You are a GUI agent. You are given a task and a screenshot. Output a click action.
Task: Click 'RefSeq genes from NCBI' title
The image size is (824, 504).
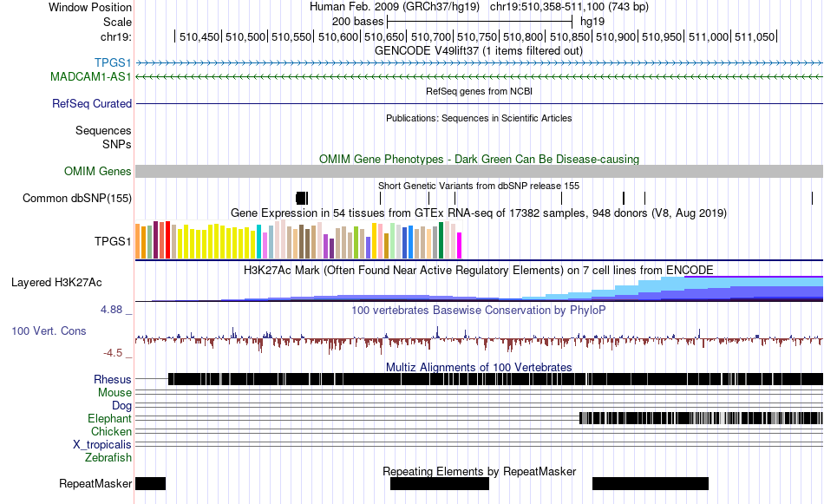pos(479,91)
